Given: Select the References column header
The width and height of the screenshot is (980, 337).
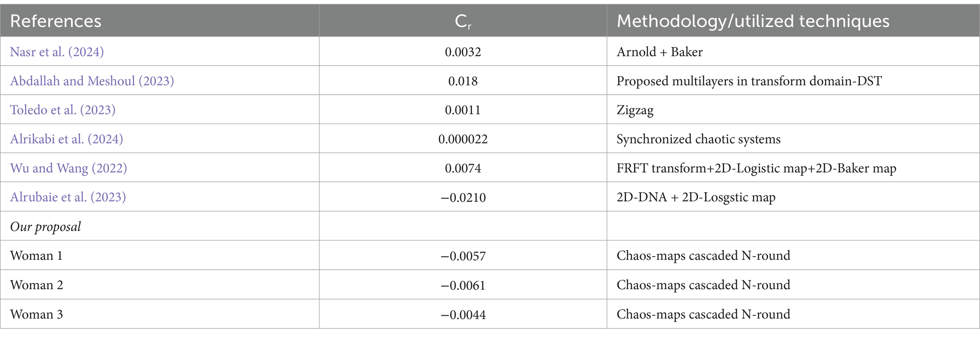Looking at the screenshot, I should [55, 21].
